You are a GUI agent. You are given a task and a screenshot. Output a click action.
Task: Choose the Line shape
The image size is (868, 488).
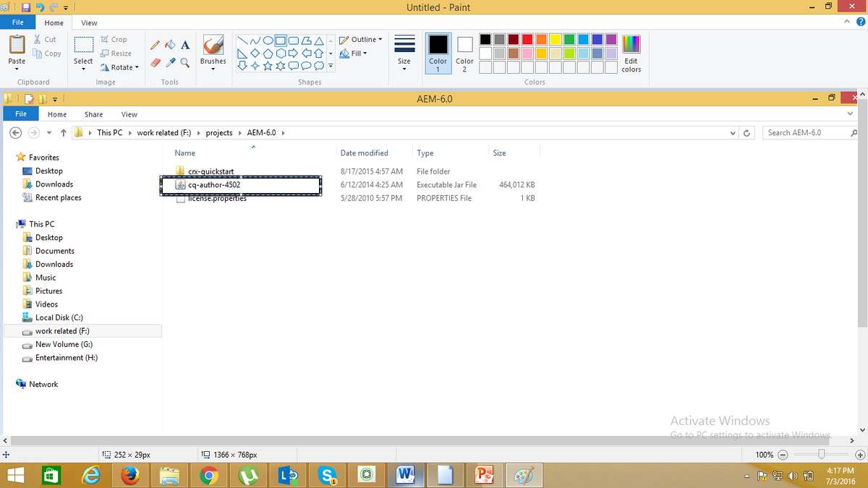[242, 40]
